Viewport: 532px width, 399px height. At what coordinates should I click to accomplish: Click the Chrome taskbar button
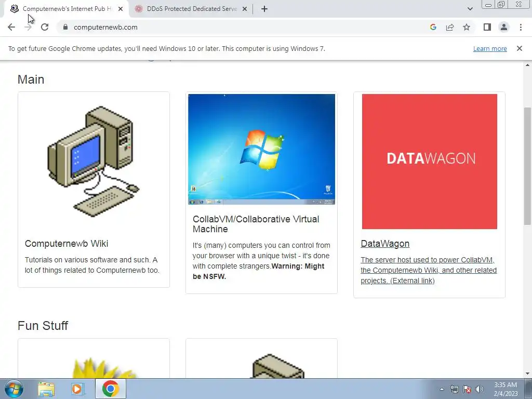(x=111, y=389)
